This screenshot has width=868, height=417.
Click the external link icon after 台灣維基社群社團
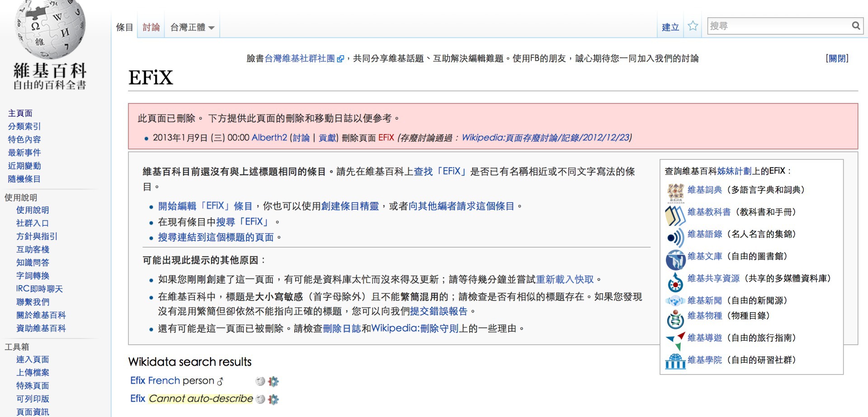(x=340, y=59)
